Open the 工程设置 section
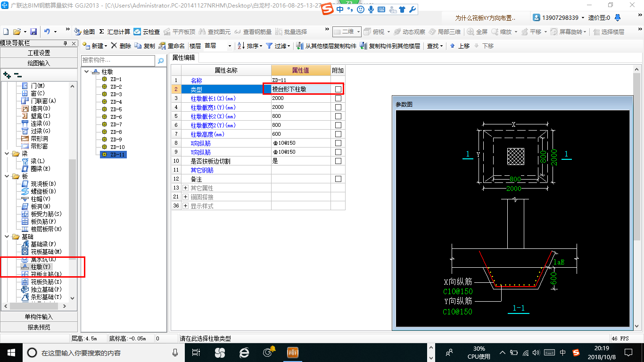Viewport: 644px width, 362px height. [39, 53]
